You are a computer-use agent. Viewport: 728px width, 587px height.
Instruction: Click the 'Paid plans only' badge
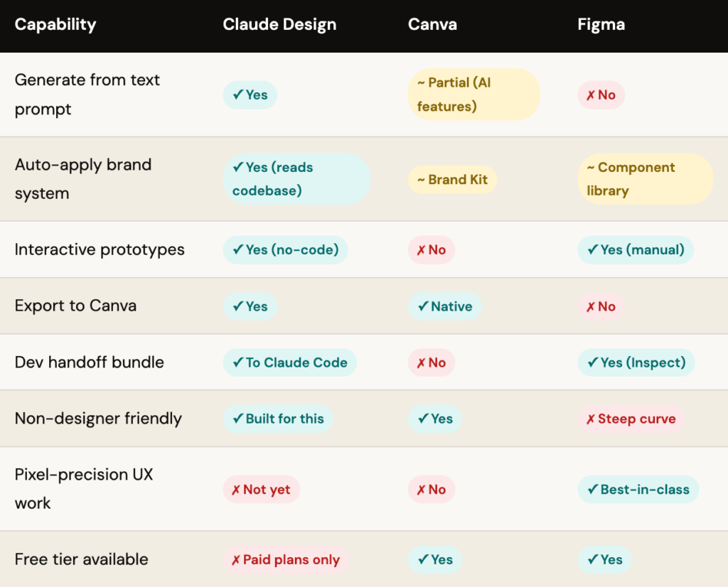click(285, 560)
